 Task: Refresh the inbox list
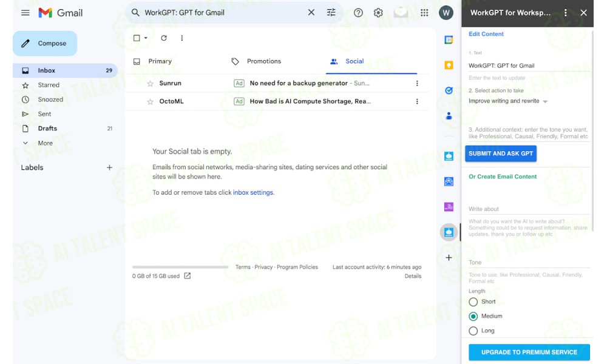tap(164, 38)
